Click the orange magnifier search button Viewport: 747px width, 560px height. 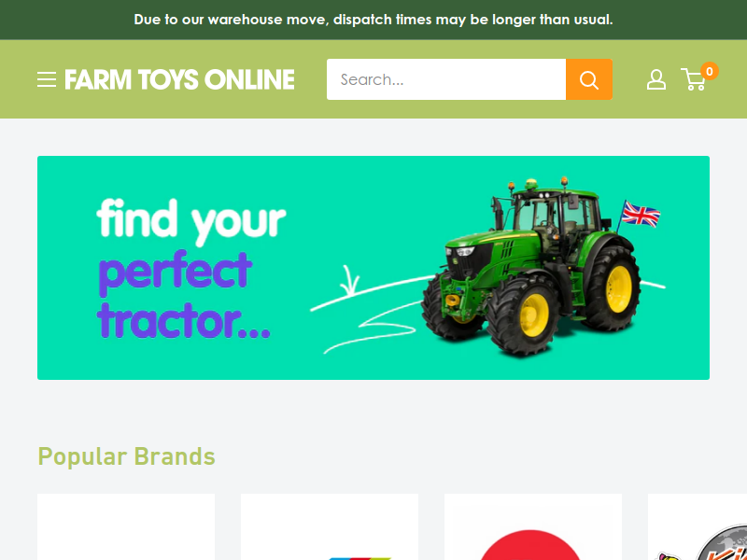coord(589,79)
